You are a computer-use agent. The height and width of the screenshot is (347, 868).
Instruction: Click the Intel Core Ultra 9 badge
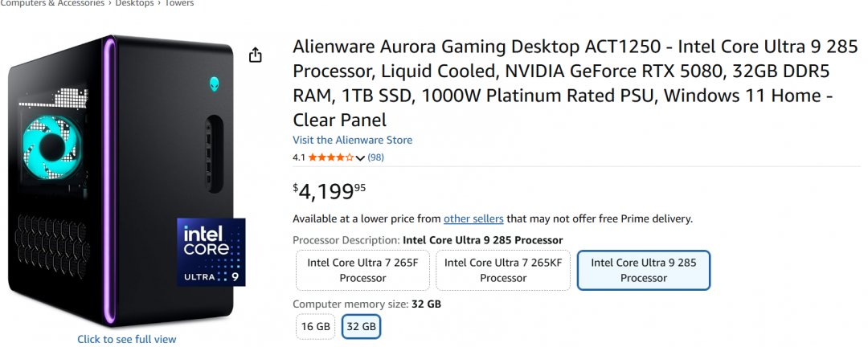pos(211,253)
